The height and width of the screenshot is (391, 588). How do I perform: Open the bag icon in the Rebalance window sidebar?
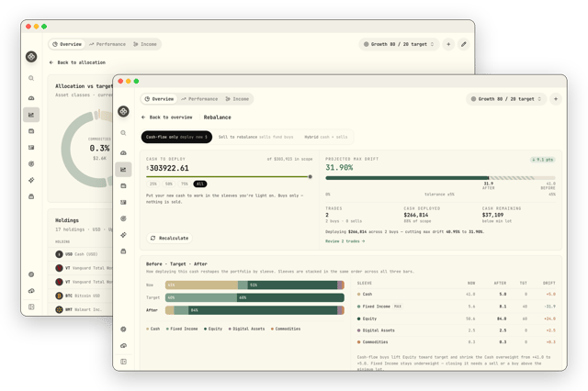123,251
